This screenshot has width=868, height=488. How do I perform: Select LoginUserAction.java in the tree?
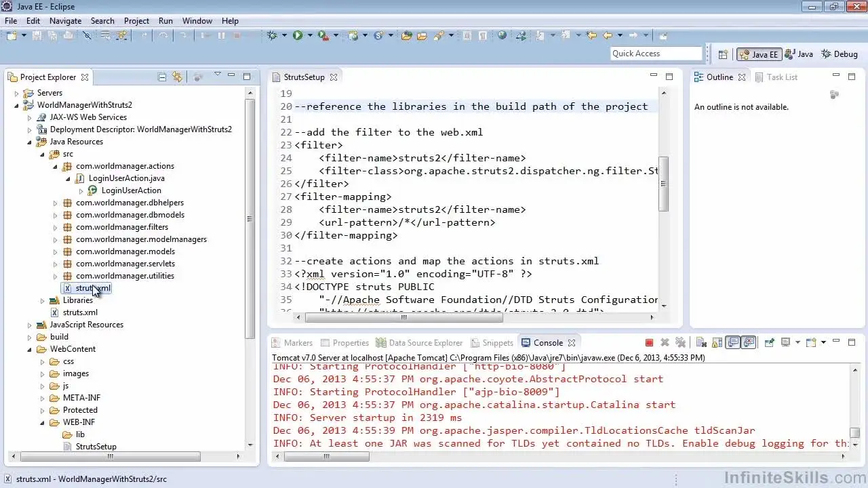(126, 178)
